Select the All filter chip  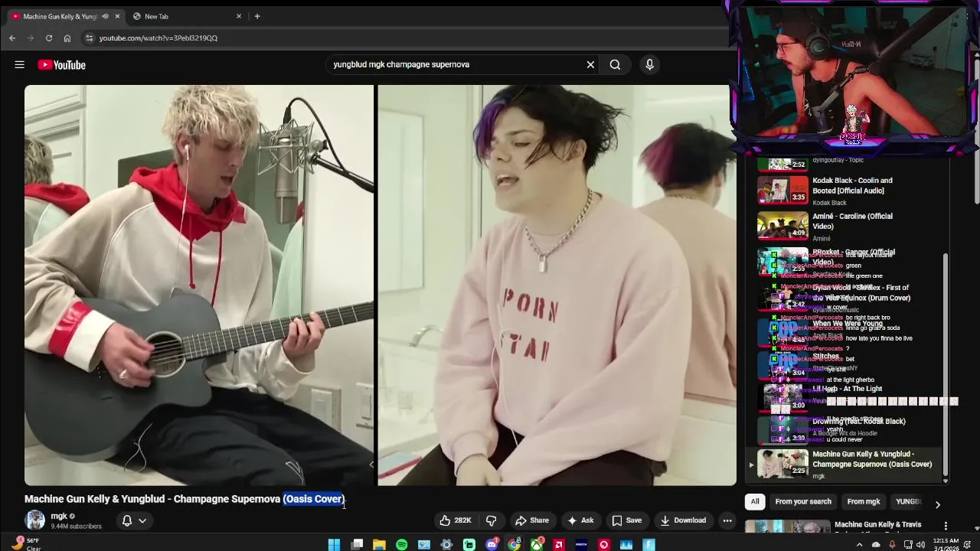[x=755, y=501]
